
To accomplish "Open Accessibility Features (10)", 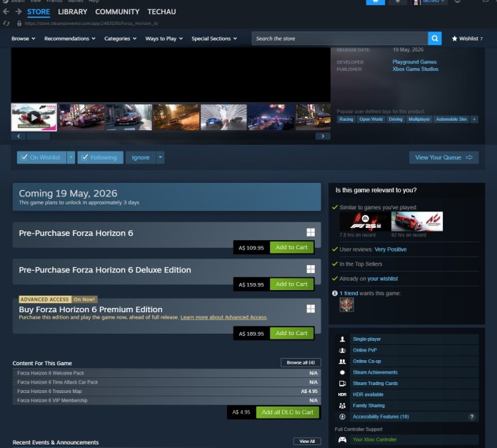I will [x=381, y=417].
